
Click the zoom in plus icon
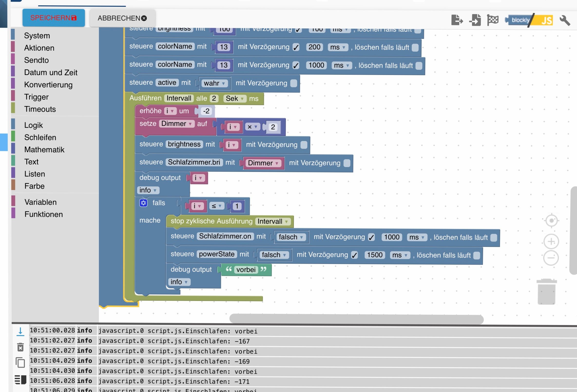(x=551, y=241)
